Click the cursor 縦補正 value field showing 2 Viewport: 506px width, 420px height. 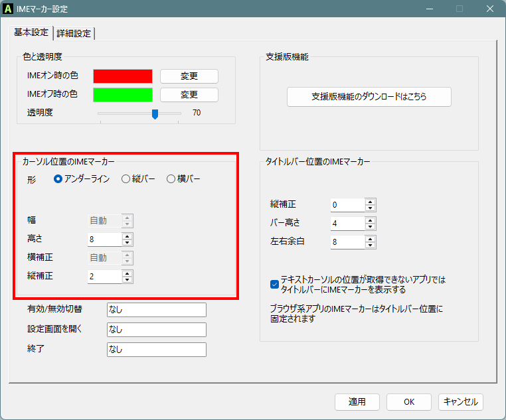(x=104, y=276)
